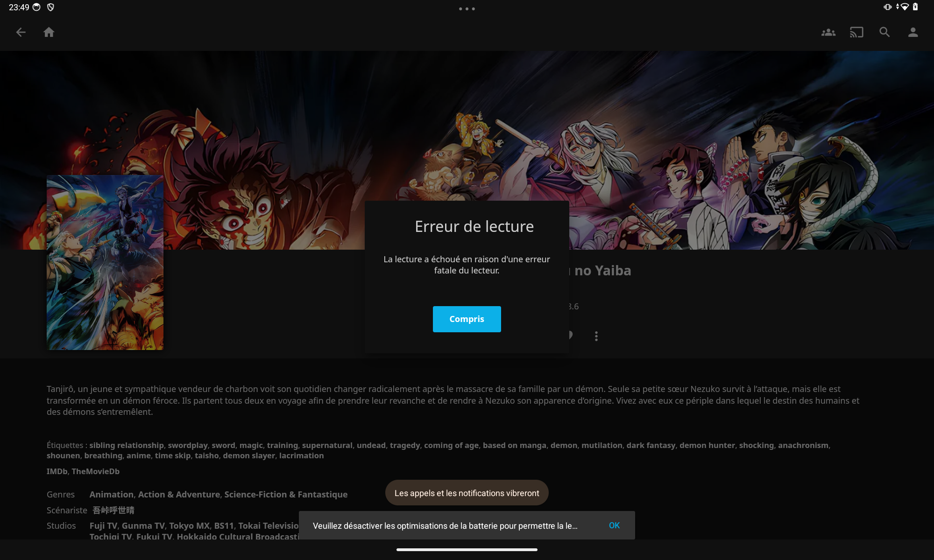
Task: Select the 'dark fantasy' tag
Action: [x=651, y=445]
